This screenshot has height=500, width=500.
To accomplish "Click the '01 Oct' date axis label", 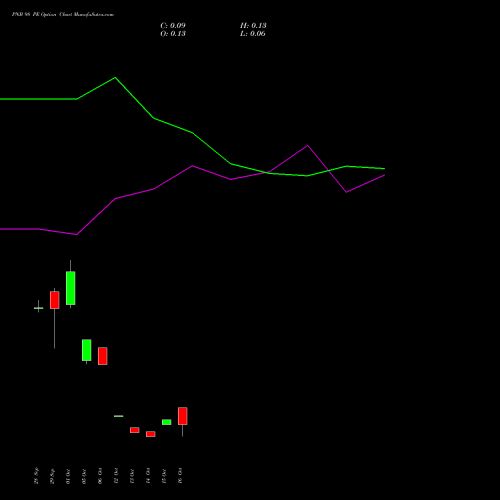I will [x=68, y=476].
